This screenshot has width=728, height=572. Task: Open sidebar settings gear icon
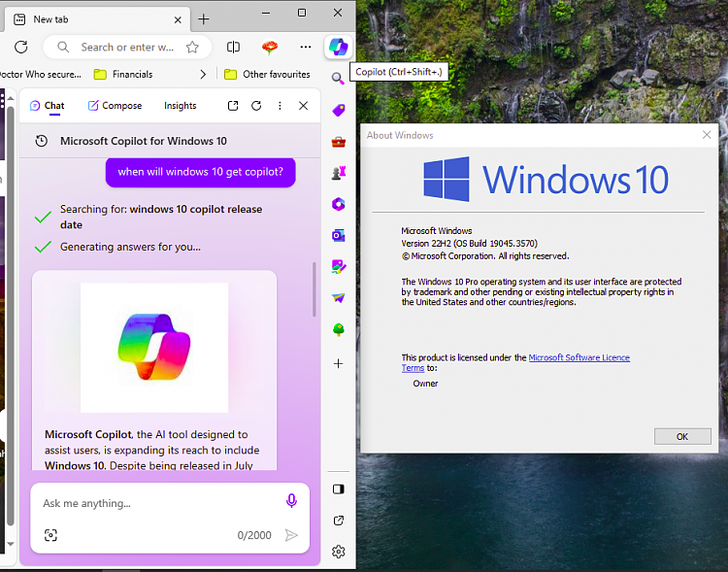(339, 552)
